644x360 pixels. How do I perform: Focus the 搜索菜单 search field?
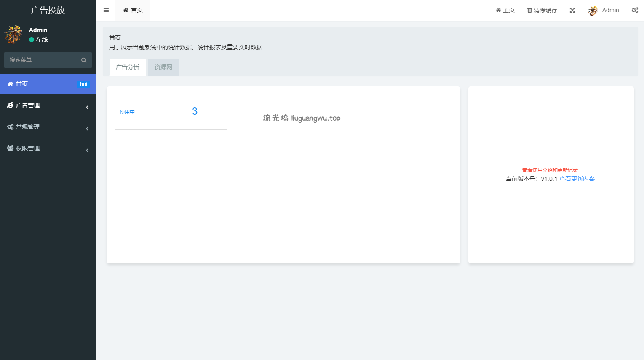42,60
